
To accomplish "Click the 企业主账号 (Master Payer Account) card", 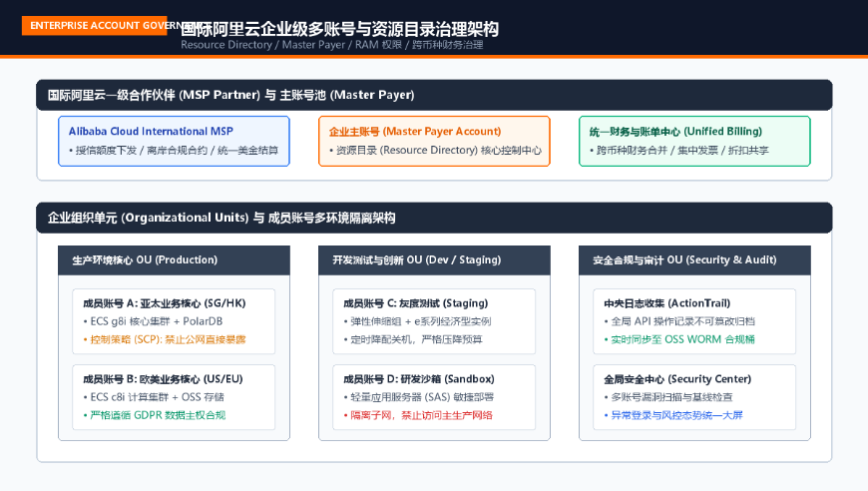I will 434,141.
